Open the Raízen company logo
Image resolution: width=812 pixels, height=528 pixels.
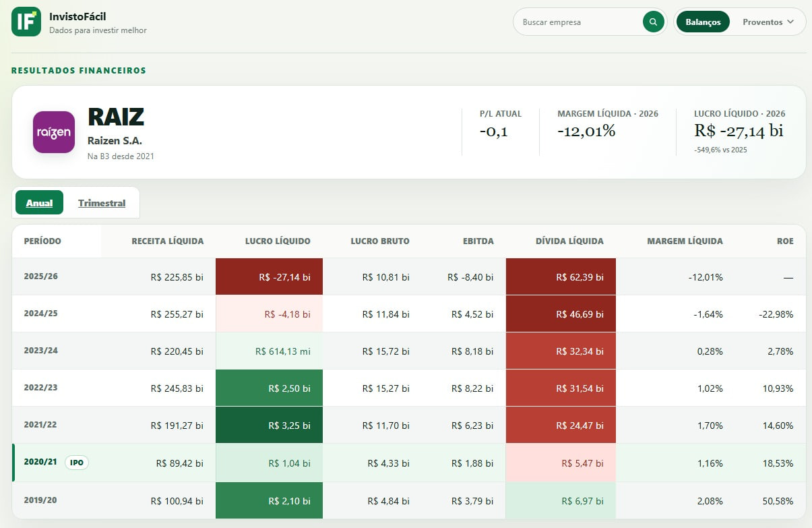[54, 132]
